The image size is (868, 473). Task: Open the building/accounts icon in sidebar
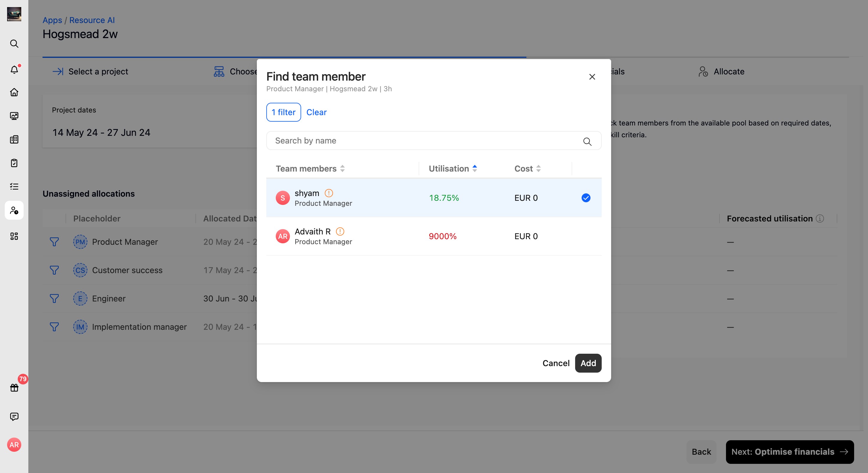click(14, 139)
